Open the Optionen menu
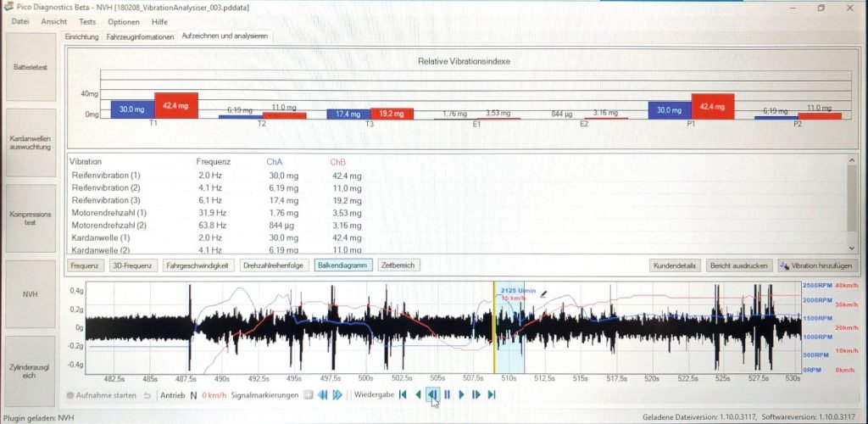 point(124,21)
